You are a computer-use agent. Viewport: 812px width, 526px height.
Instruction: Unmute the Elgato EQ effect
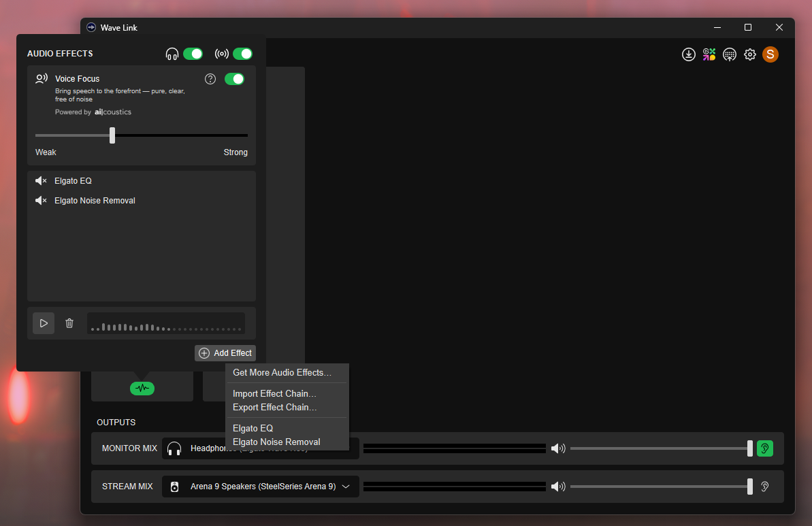[41, 181]
